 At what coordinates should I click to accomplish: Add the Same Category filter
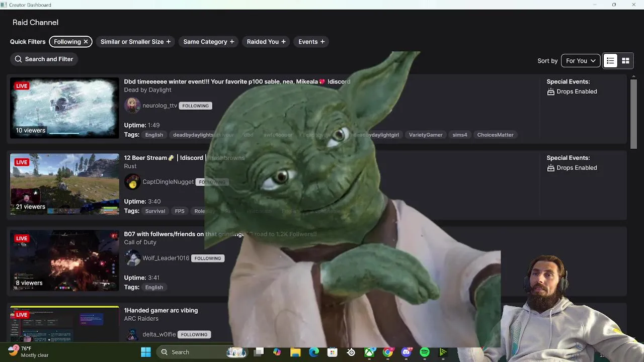(x=208, y=42)
